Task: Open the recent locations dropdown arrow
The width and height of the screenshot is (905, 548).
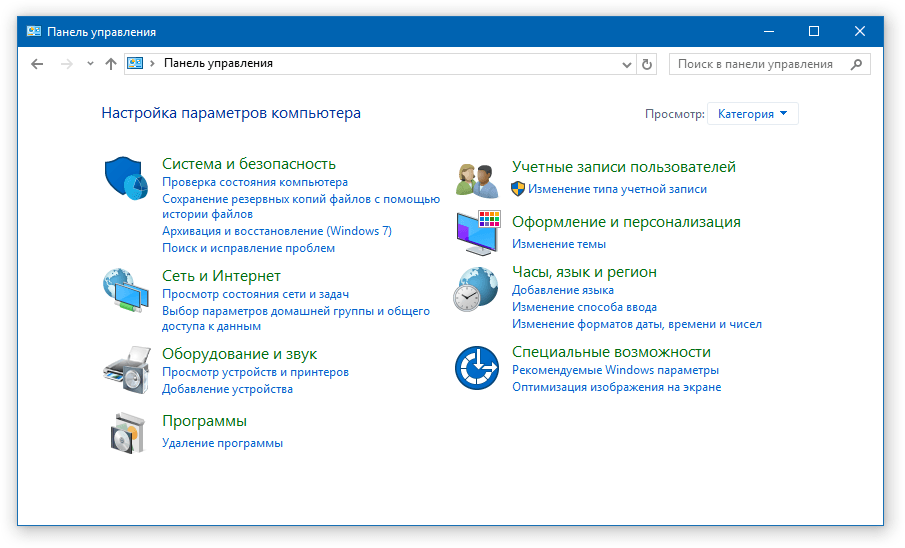Action: [x=90, y=64]
